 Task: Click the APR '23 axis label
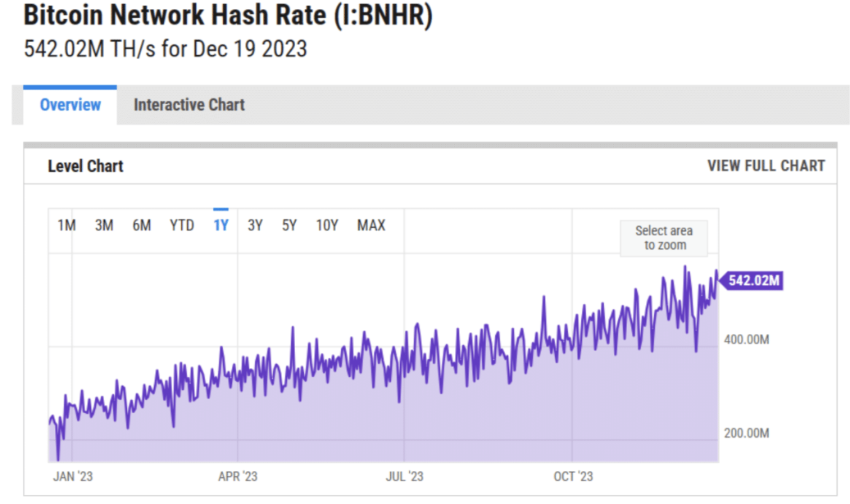238,476
